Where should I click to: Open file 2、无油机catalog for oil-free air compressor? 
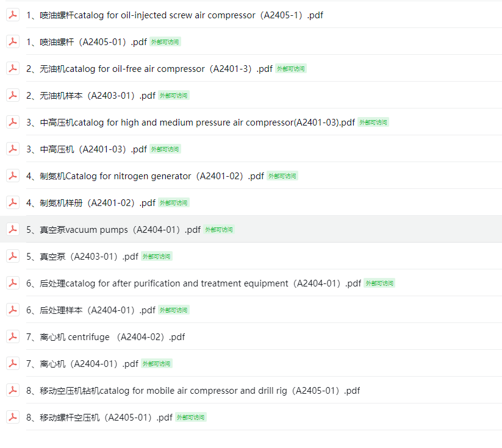coord(149,69)
